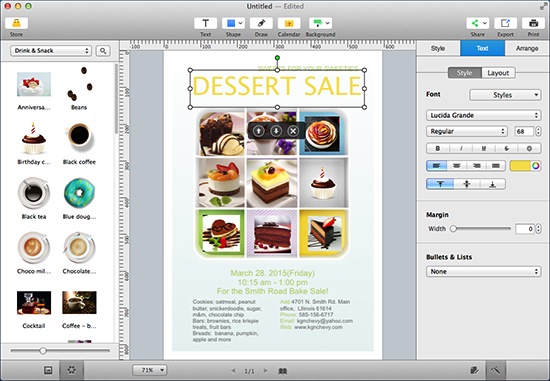This screenshot has height=381, width=550.
Task: Bring image forward with up arrow
Action: point(259,131)
